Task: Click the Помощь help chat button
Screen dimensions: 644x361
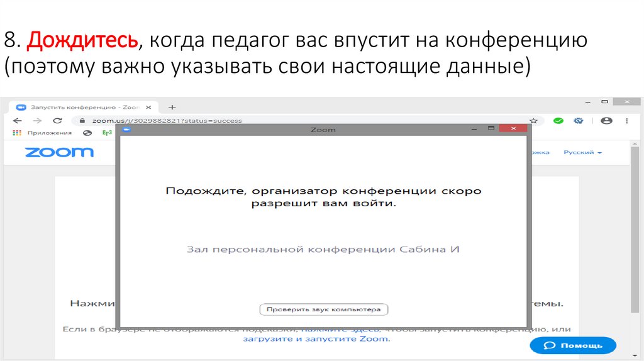Action: (x=573, y=345)
